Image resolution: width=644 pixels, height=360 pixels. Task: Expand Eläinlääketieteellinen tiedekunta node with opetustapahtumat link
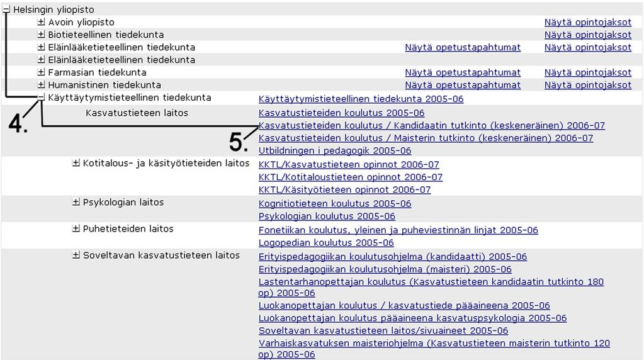(x=41, y=47)
